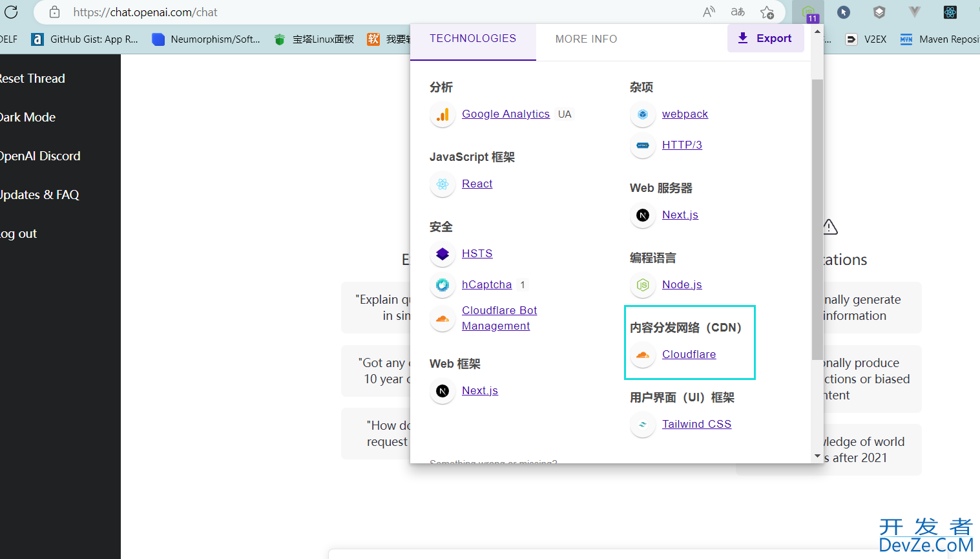The image size is (980, 559).
Task: Click the JavaScript 框架 category heading
Action: click(472, 157)
